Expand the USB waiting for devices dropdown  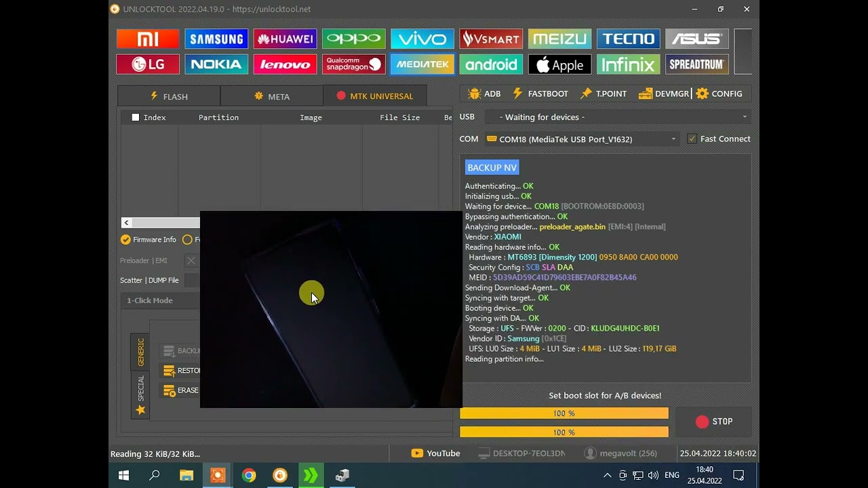click(x=617, y=117)
